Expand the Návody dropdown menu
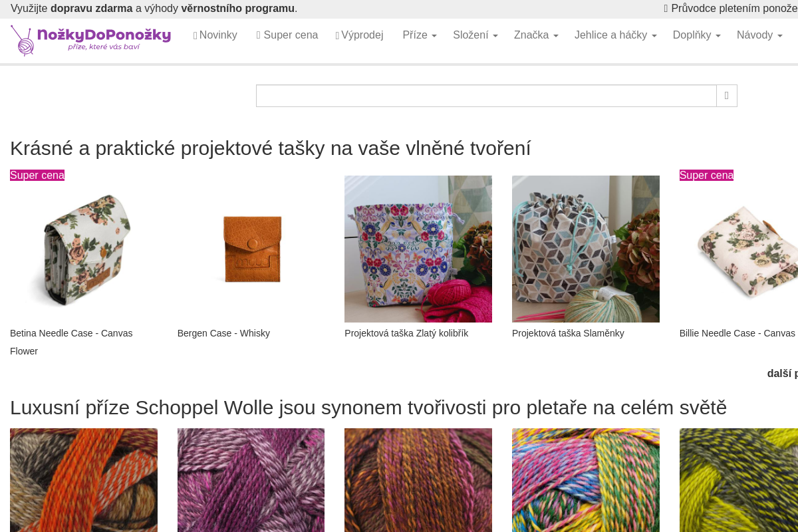 pyautogui.click(x=759, y=35)
